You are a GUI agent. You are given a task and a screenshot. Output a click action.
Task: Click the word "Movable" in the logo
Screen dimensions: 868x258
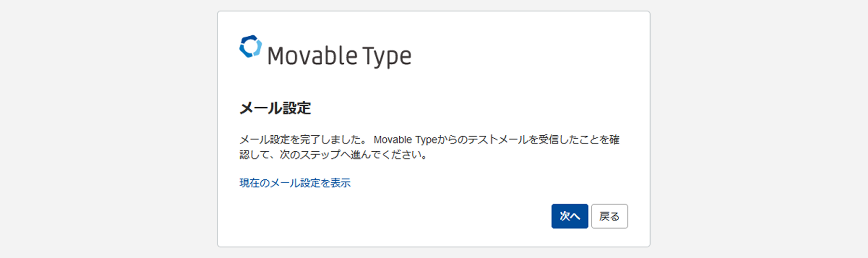tap(312, 56)
